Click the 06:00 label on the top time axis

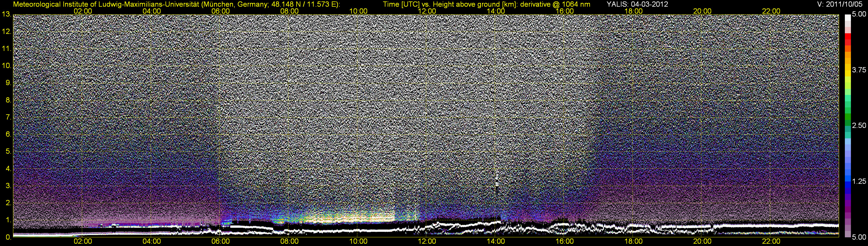click(220, 11)
